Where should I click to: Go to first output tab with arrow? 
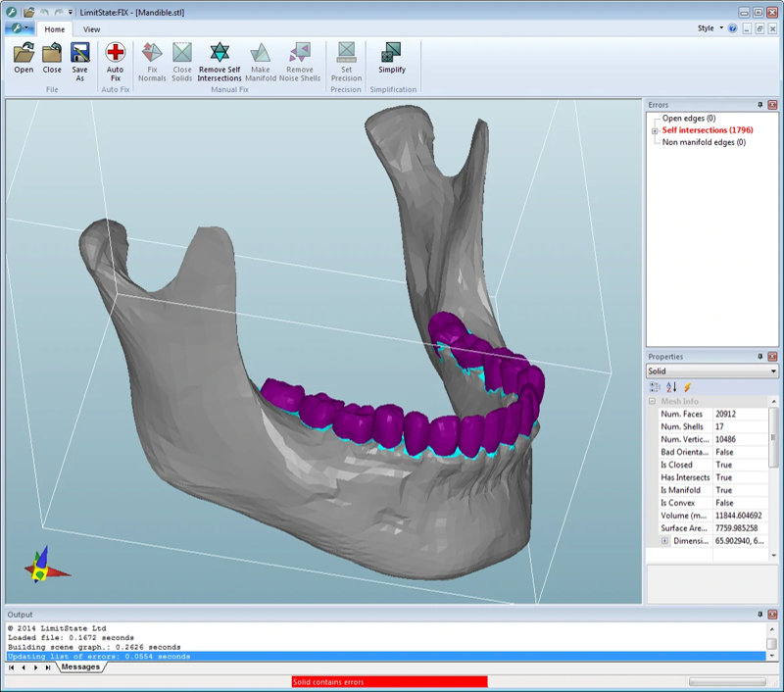click(12, 667)
